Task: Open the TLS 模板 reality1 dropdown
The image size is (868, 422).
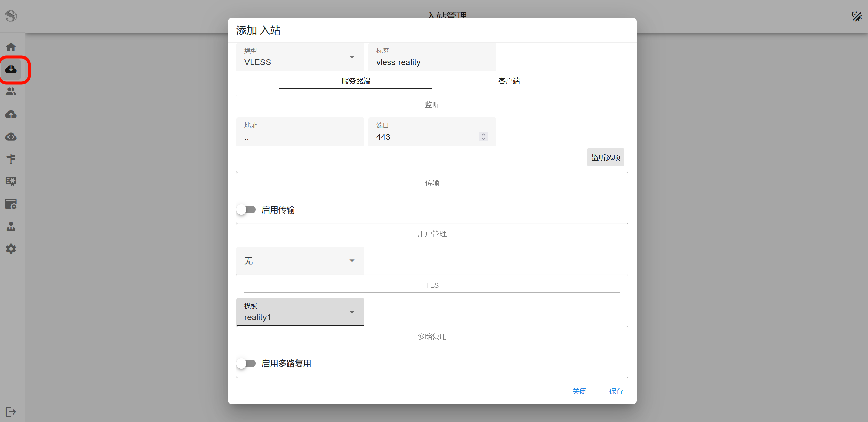Action: point(300,312)
